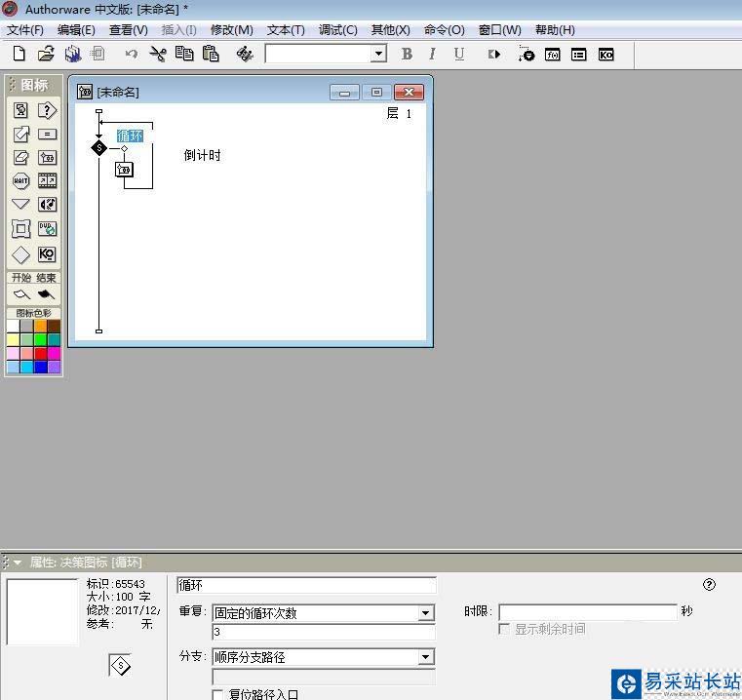Image resolution: width=742 pixels, height=700 pixels.
Task: Open Knowledge Objects toolbar icon
Action: [x=605, y=55]
